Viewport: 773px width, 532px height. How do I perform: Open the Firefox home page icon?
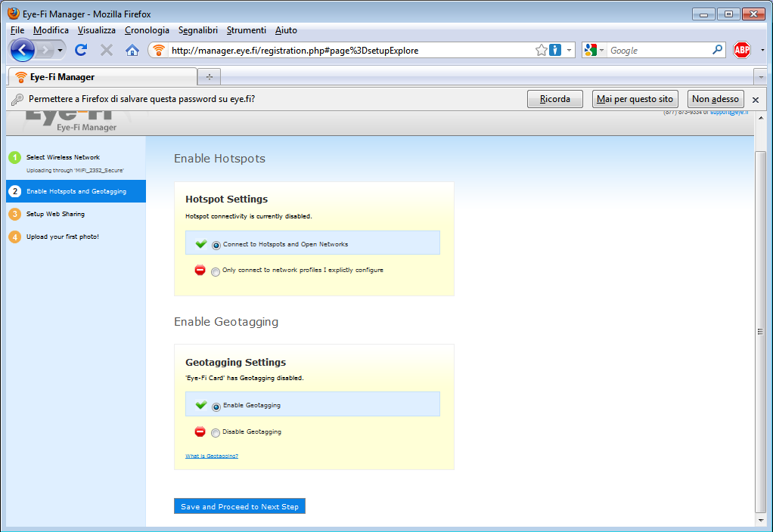[x=132, y=50]
